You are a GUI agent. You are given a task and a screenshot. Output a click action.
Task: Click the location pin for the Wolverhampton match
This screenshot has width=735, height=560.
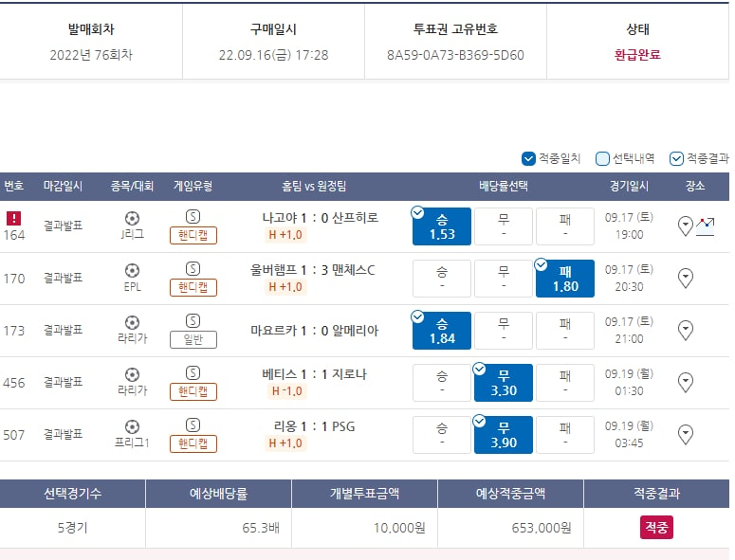[x=686, y=279]
